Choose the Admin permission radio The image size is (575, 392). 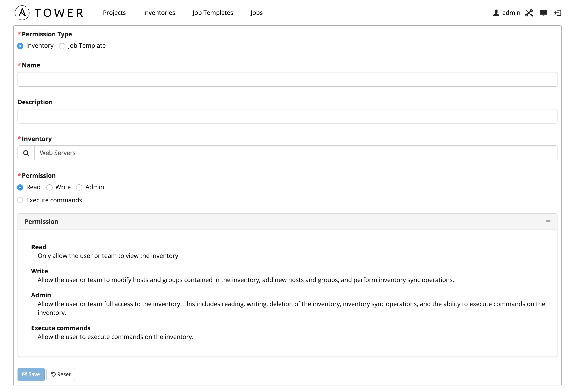(x=79, y=188)
